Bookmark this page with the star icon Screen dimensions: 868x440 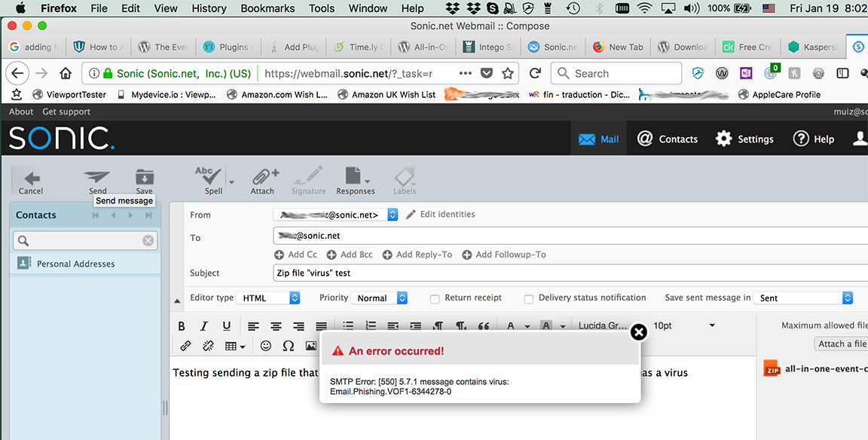click(x=508, y=73)
